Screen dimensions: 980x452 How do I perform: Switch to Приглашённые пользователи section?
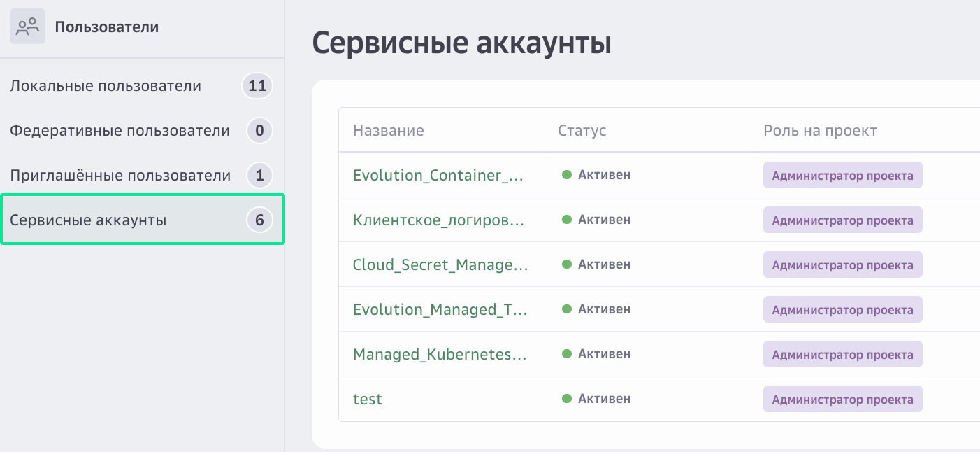pyautogui.click(x=119, y=175)
